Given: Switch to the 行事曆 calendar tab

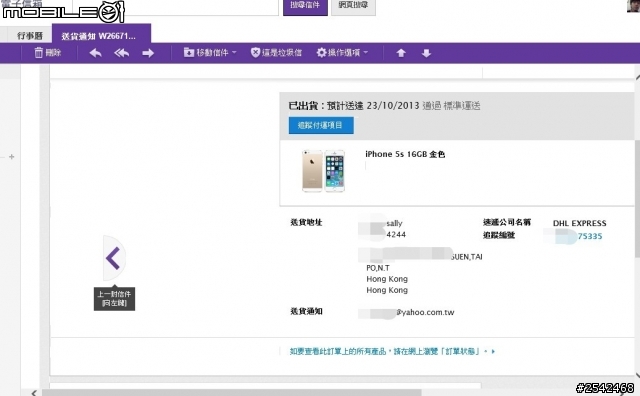Looking at the screenshot, I should [30, 36].
